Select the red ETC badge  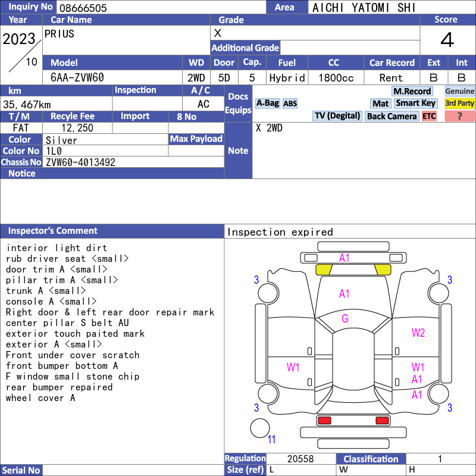[x=429, y=116]
